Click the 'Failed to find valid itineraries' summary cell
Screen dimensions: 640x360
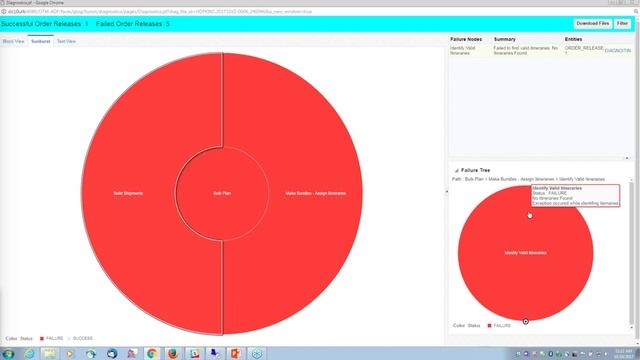pyautogui.click(x=525, y=50)
